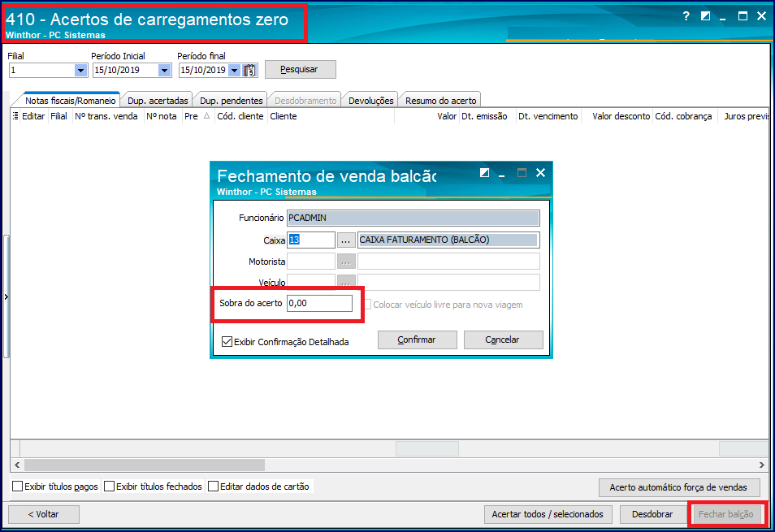Enable Editar dados de cartão checkbox
The height and width of the screenshot is (532, 775).
point(213,487)
